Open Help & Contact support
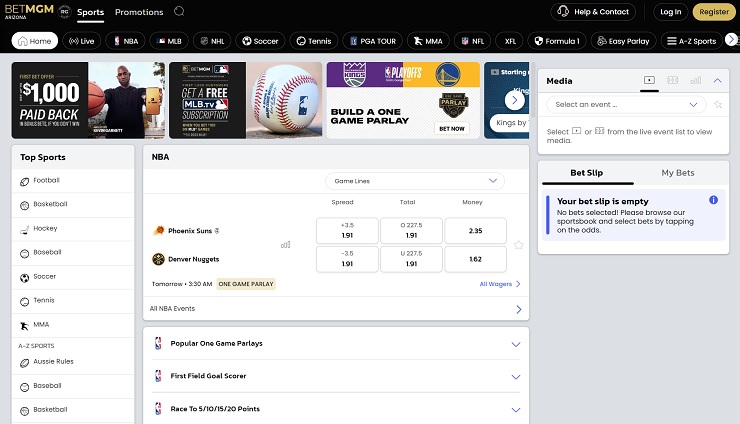 click(593, 12)
